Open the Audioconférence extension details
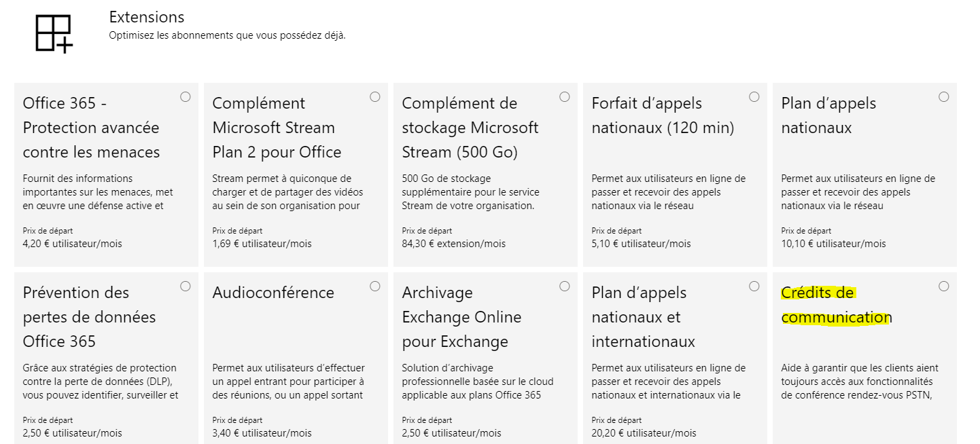This screenshot has width=980, height=444. [x=273, y=293]
